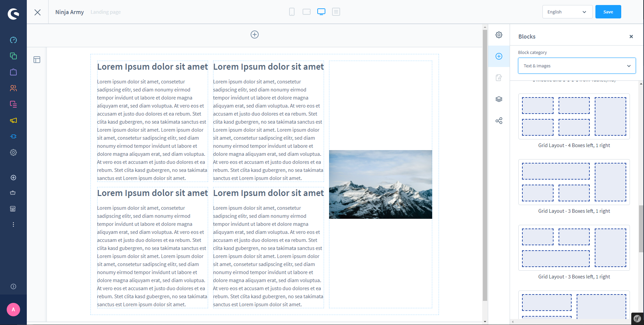
Task: Click the Blocks panel title
Action: [527, 37]
